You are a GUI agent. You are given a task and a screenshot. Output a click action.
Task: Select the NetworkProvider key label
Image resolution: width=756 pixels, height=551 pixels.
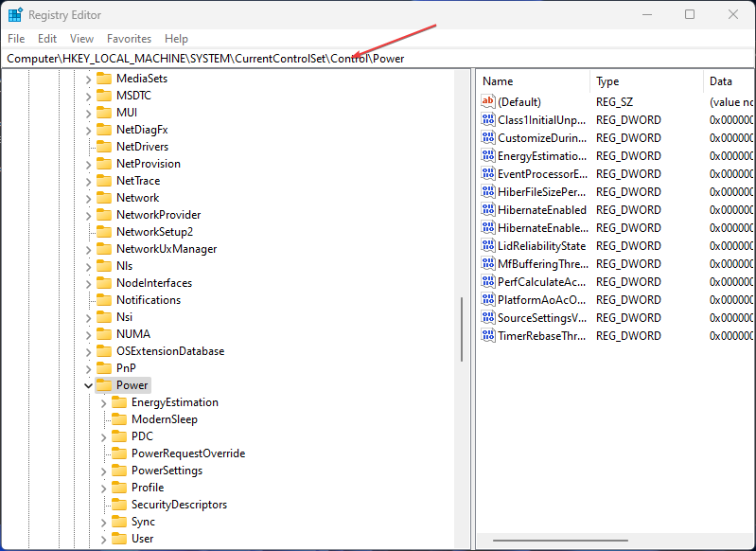tap(159, 215)
